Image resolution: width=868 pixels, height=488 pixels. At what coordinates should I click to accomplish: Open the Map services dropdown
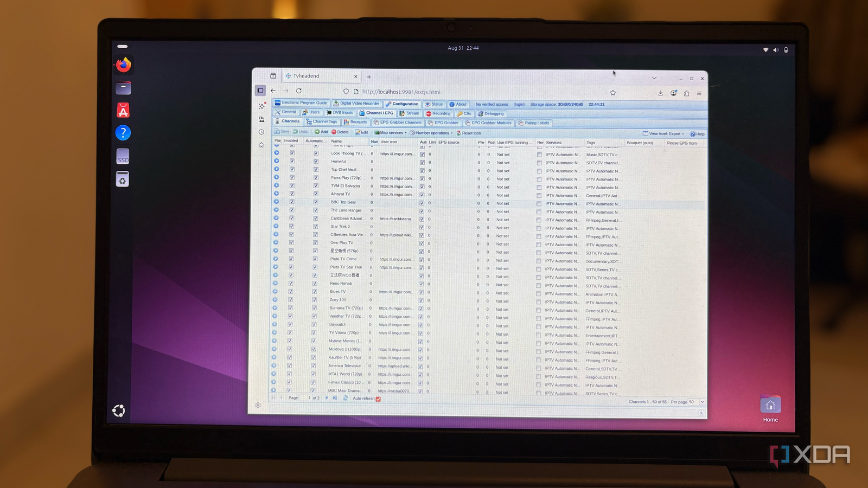pyautogui.click(x=391, y=132)
